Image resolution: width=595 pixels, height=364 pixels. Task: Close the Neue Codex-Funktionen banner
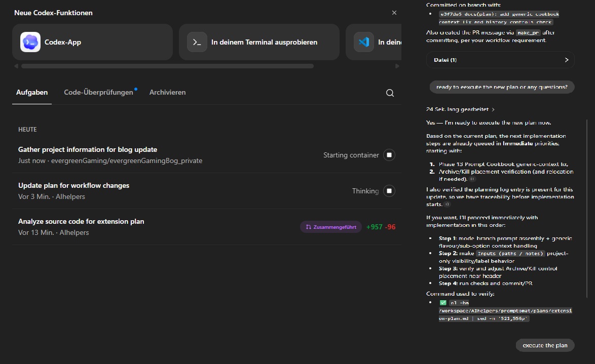[394, 13]
